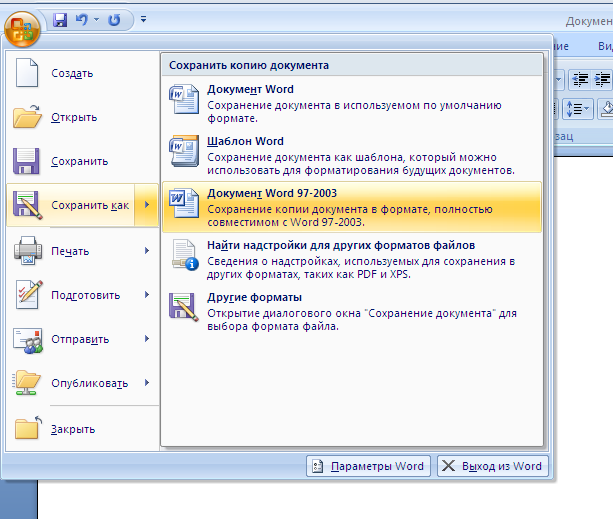613x519 pixels.
Task: Click the Undo arrow icon
Action: pyautogui.click(x=81, y=20)
